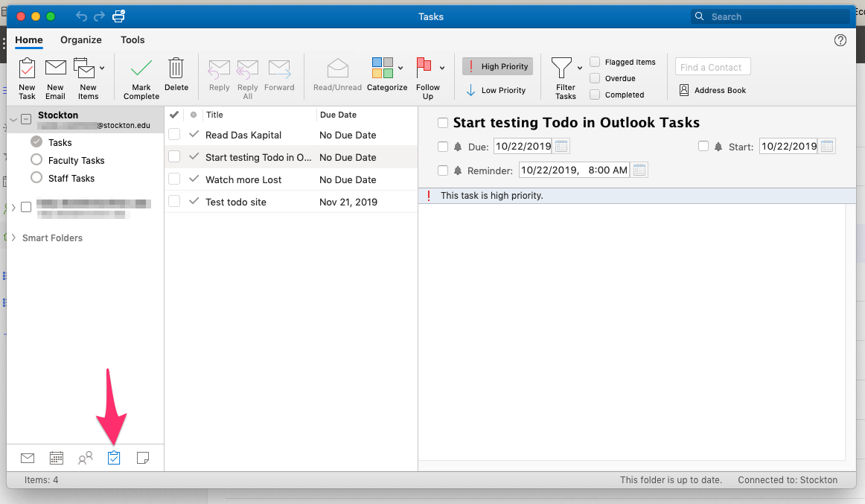Click the Redo arrow in title bar
The height and width of the screenshot is (504, 865).
tap(99, 16)
